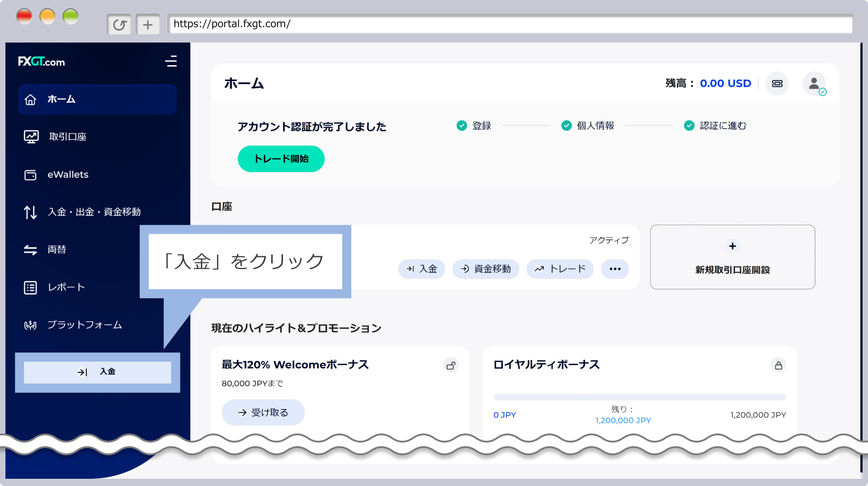The image size is (868, 486).
Task: Open the eWallets wallet icon
Action: tap(30, 175)
